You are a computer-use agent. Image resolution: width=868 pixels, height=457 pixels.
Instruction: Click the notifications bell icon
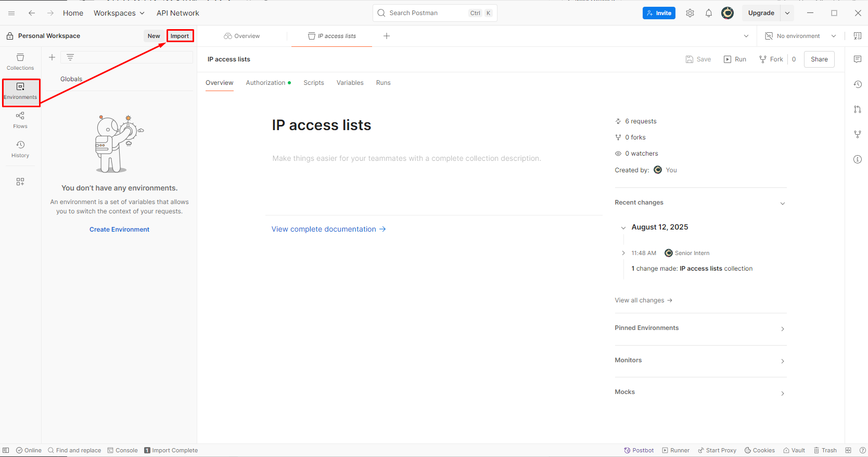pos(708,13)
